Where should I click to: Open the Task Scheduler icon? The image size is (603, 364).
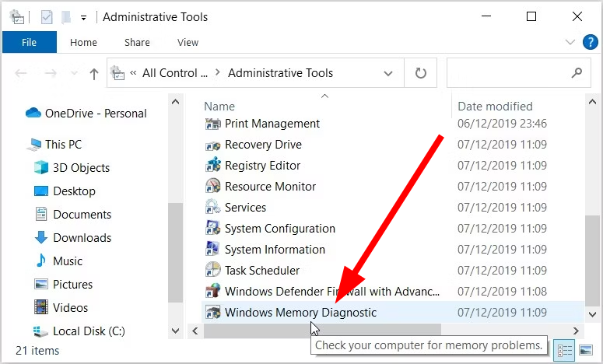[213, 271]
